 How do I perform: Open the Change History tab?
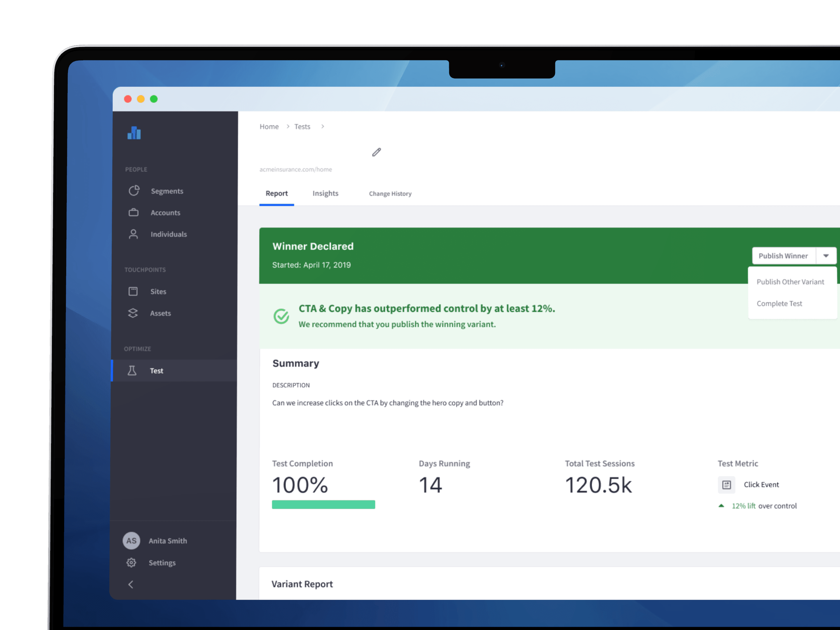(390, 194)
